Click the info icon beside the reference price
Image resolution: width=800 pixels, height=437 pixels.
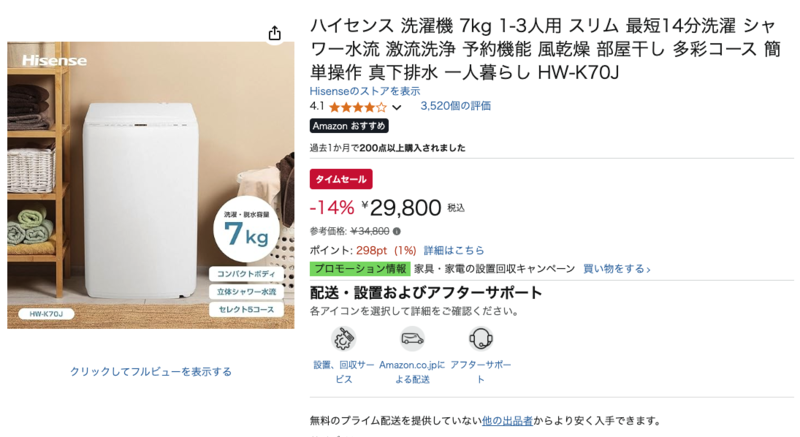click(x=396, y=232)
